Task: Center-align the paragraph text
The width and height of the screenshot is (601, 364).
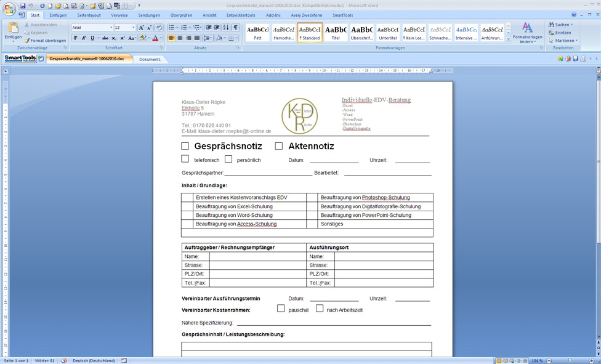Action: [180, 38]
